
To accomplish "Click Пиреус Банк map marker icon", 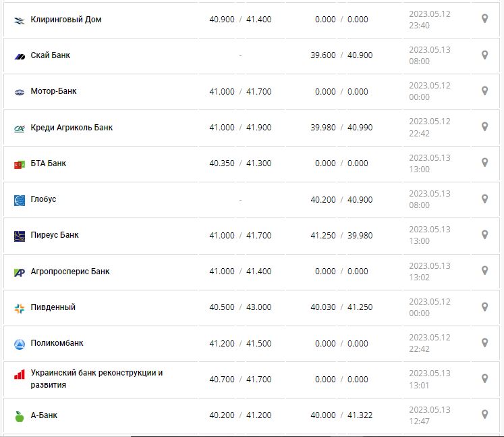I will (484, 235).
